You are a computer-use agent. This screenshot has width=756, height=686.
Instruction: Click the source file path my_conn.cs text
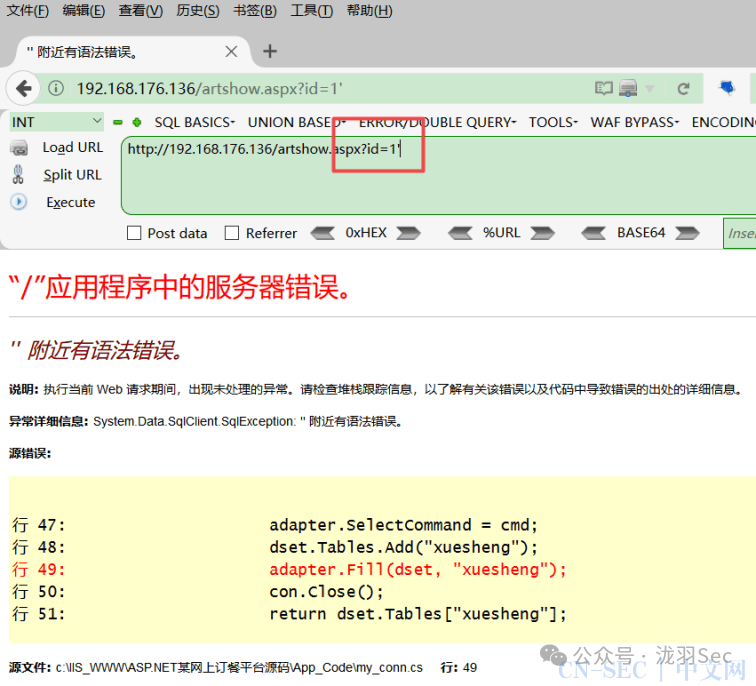click(239, 668)
